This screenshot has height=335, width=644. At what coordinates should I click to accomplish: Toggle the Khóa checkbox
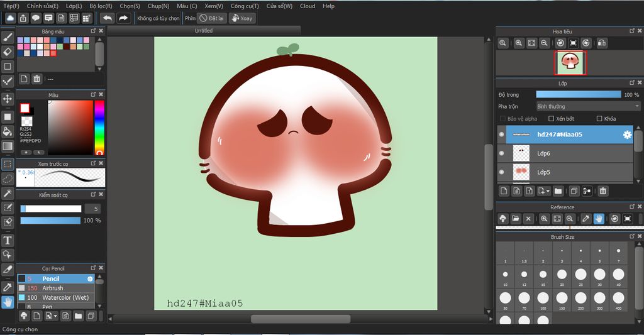click(599, 119)
